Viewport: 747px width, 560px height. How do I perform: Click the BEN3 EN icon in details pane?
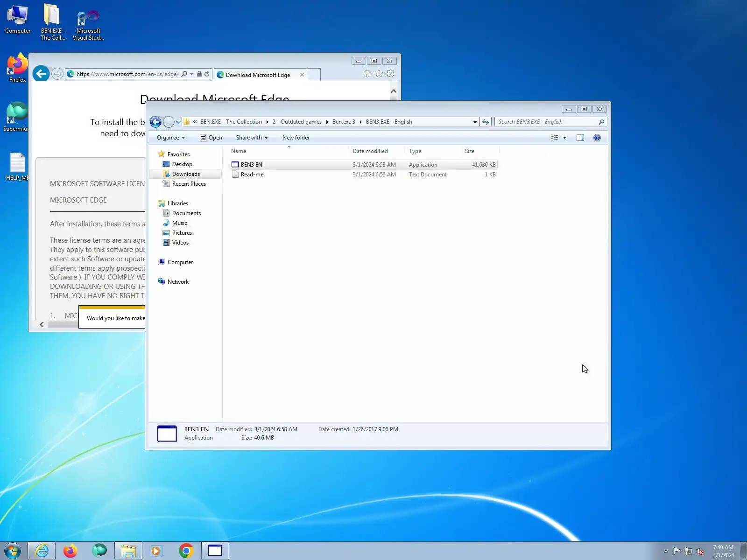[167, 434]
